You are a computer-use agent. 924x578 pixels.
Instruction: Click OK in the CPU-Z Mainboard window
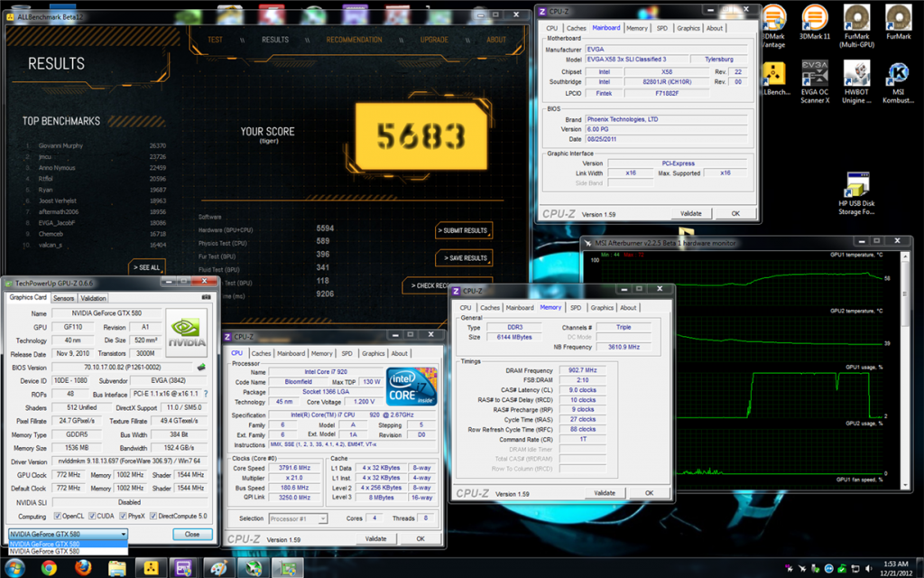[x=735, y=213]
